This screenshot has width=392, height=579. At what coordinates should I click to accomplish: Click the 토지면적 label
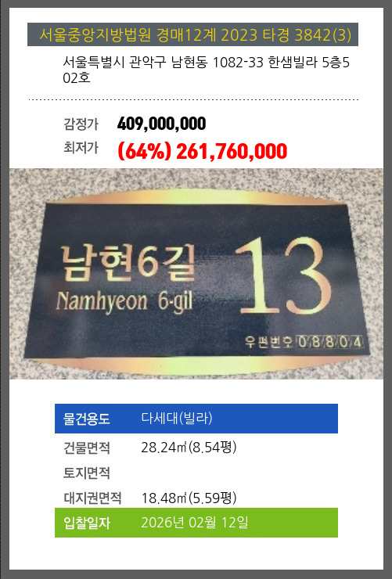(x=87, y=473)
